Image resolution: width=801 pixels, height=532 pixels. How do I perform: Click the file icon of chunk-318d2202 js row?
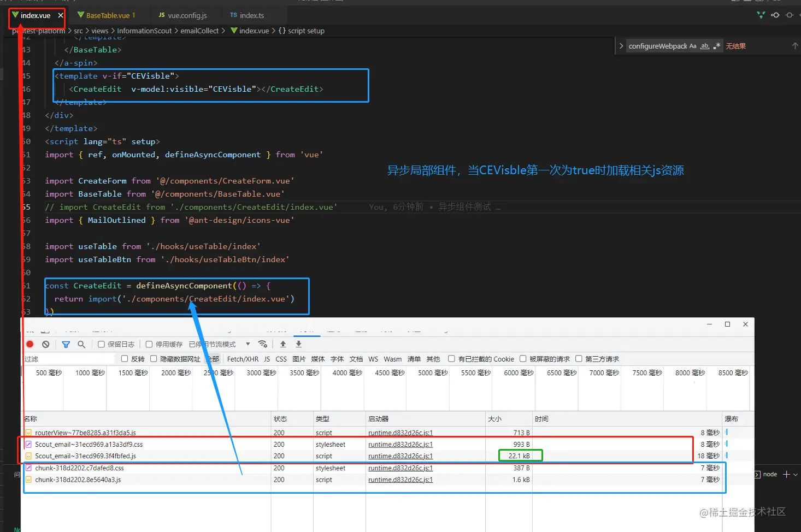point(28,480)
